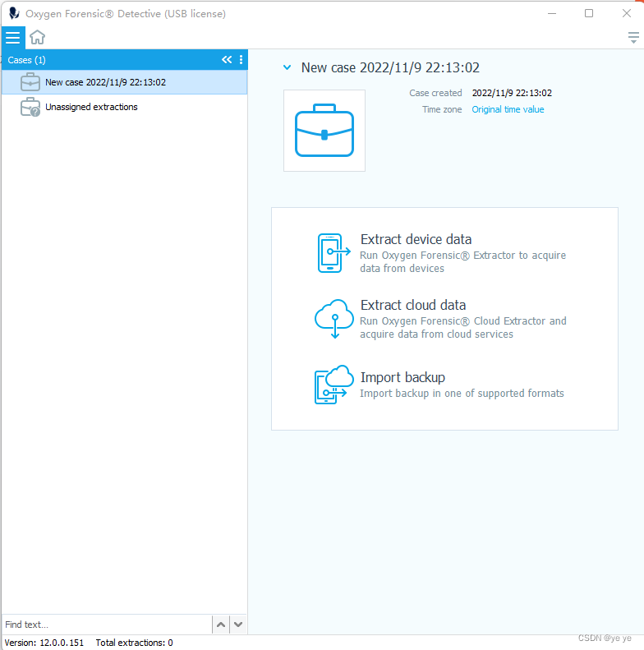The image size is (644, 650).
Task: Click the Oxygen Forensic app logo in title bar
Action: tap(14, 13)
